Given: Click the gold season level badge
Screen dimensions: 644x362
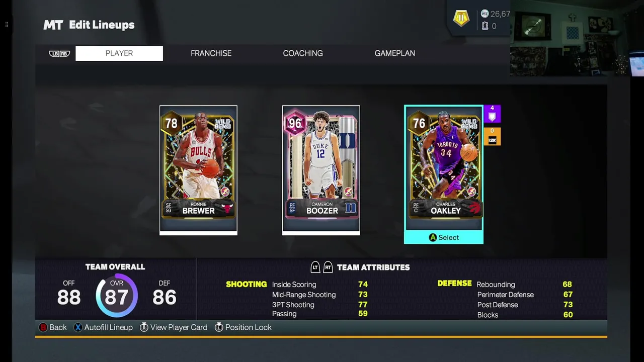Looking at the screenshot, I should click(x=461, y=19).
